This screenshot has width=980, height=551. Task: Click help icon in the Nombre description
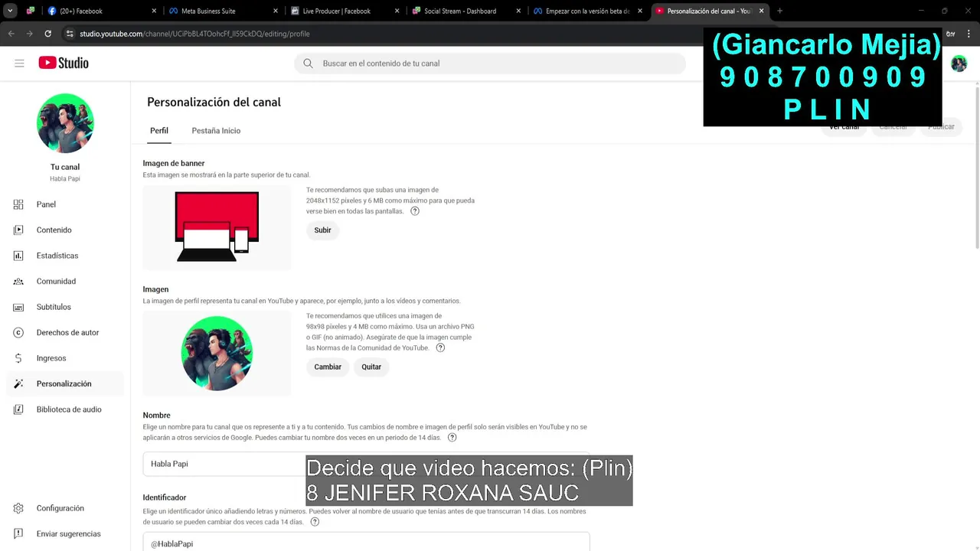coord(452,438)
